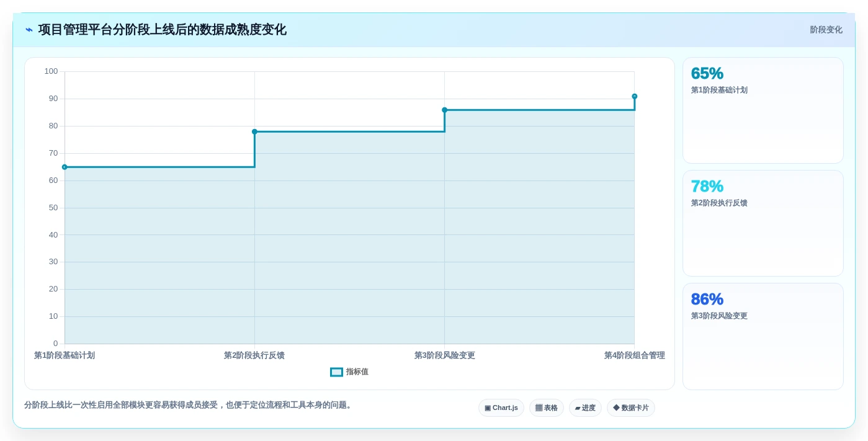This screenshot has height=441, width=868.
Task: Select the 表格 tag chip
Action: (547, 408)
